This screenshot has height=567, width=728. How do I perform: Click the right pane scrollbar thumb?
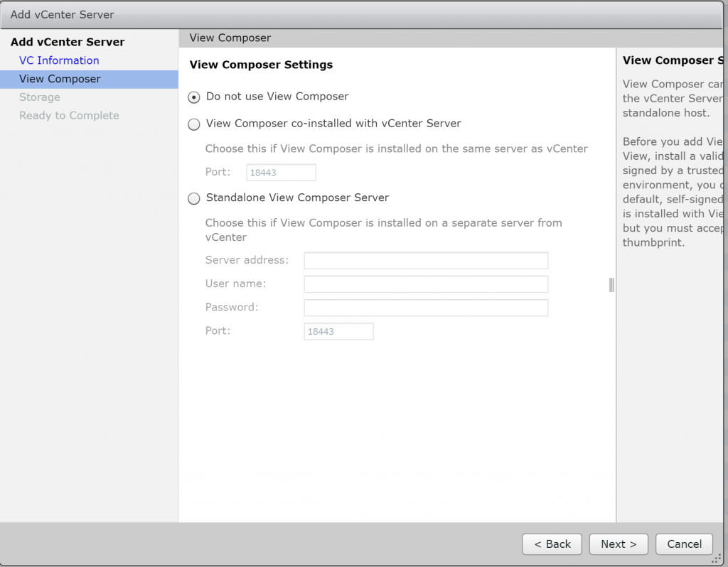tap(611, 285)
